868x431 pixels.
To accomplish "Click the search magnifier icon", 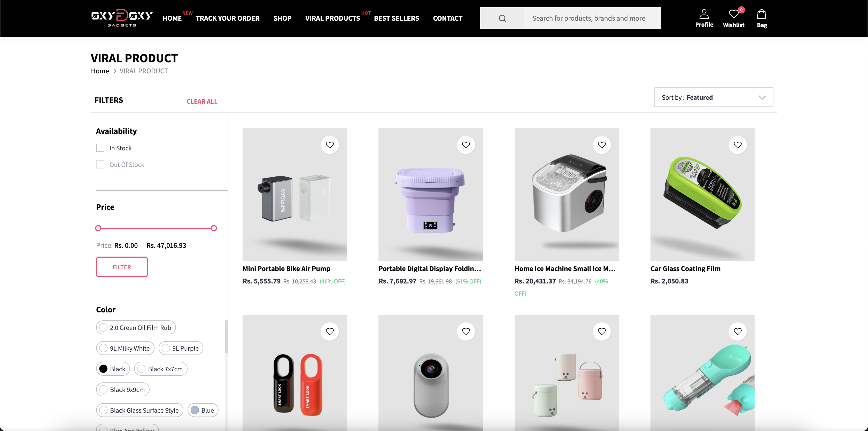I will coord(502,18).
